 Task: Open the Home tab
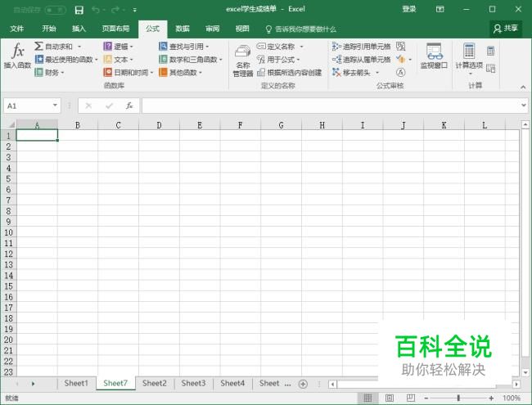(49, 29)
